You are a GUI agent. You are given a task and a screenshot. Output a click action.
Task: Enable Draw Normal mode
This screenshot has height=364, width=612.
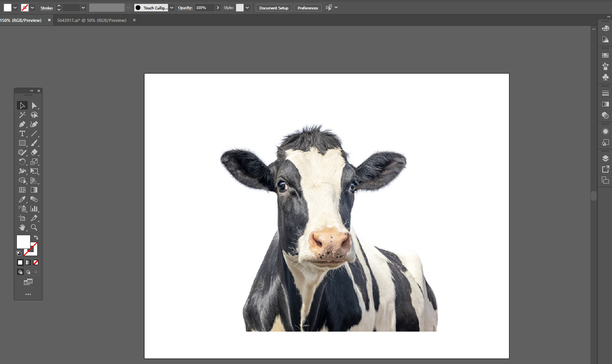(x=20, y=272)
